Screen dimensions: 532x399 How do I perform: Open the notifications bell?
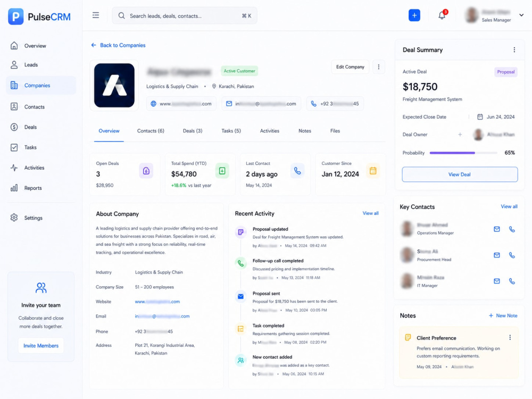[442, 15]
